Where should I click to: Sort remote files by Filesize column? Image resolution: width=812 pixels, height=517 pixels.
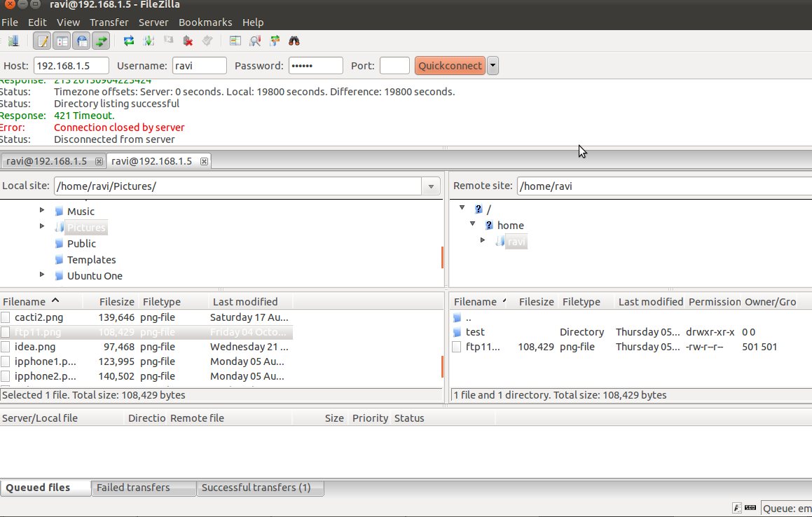(536, 301)
